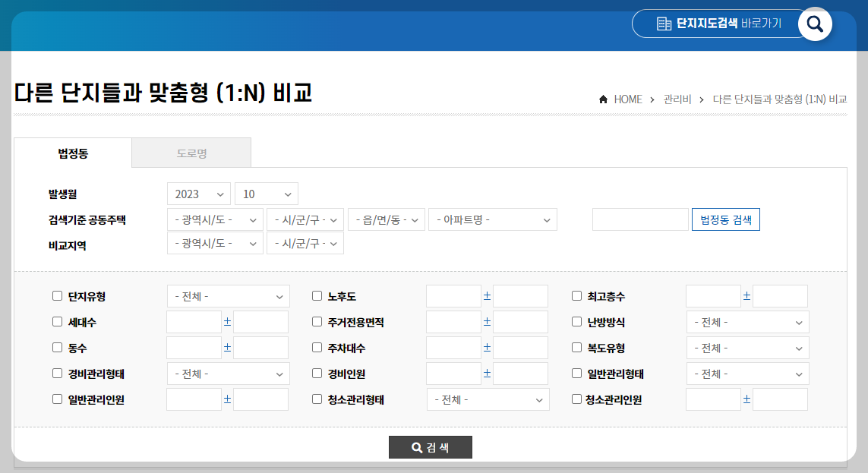Click the house icon beside HOME breadcrumb
The height and width of the screenshot is (473, 868).
[x=602, y=99]
